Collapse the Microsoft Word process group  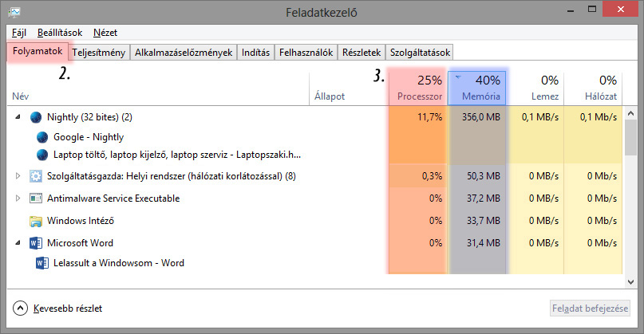[18, 242]
